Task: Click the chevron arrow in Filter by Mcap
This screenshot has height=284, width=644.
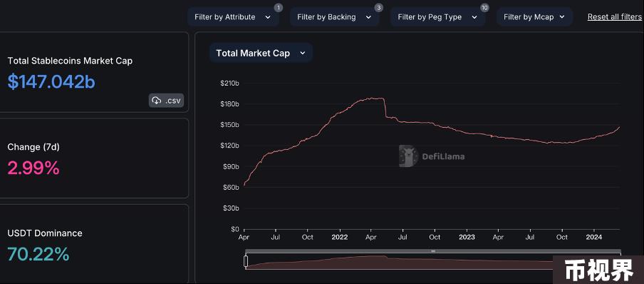Action: 562,17
